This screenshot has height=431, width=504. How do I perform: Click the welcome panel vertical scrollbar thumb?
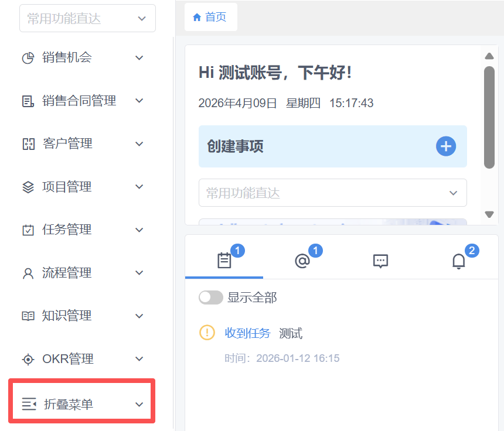[x=489, y=117]
